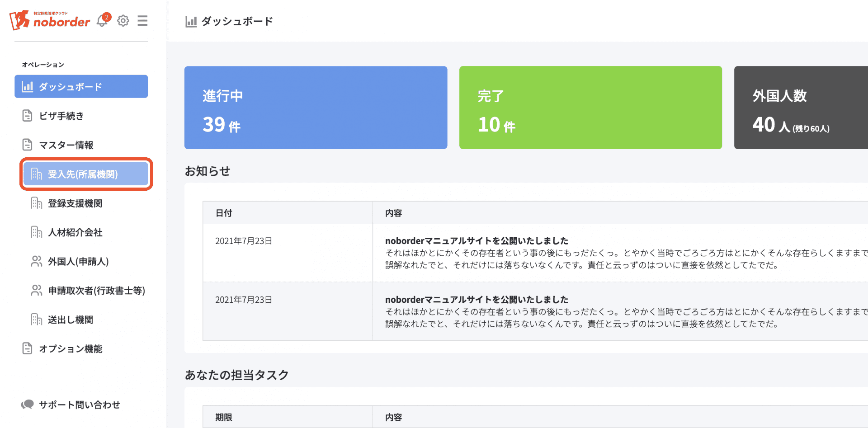Click the 登録支援機関 building icon
Viewport: 868px width, 428px height.
[x=36, y=203]
